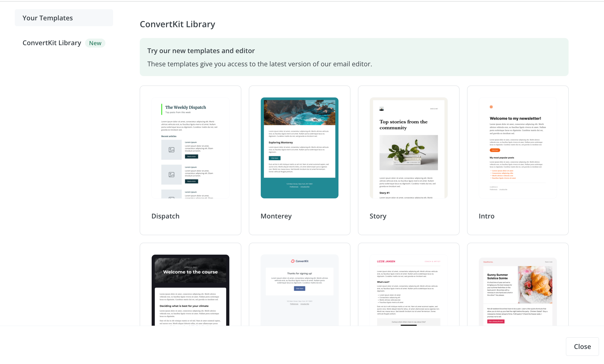Viewport: 604px width, 364px height.
Task: Click the new templates info banner
Action: (x=354, y=57)
